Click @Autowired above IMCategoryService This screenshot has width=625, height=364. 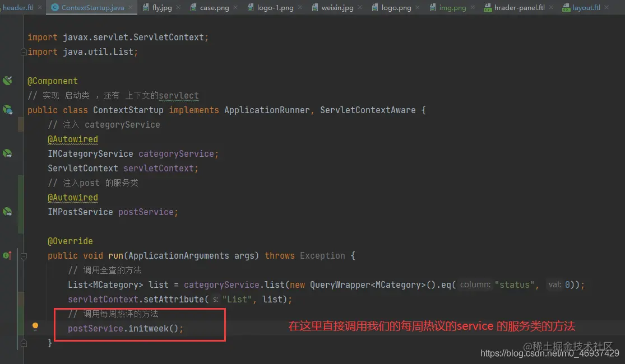point(72,139)
